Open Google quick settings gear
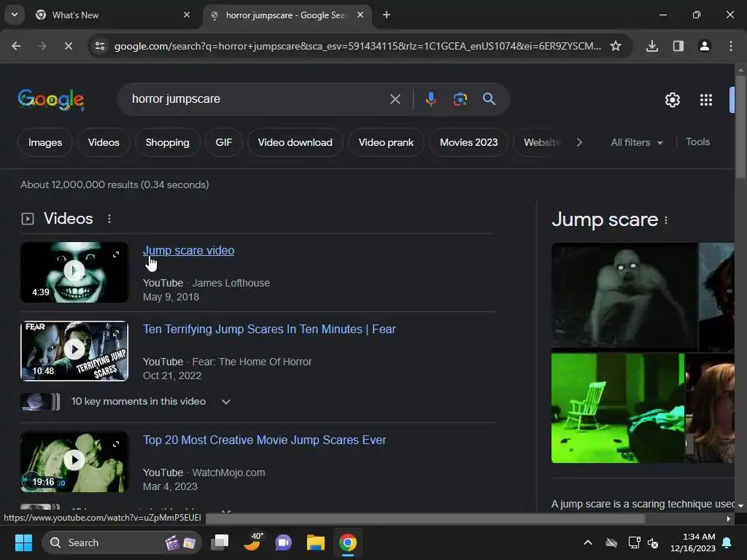Image resolution: width=747 pixels, height=560 pixels. (672, 100)
